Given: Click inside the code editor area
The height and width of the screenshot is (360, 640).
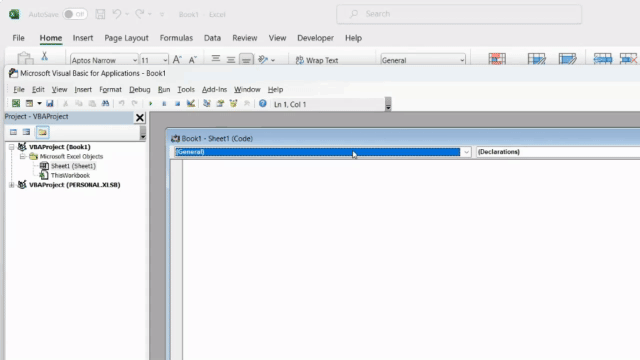Looking at the screenshot, I should (411, 260).
